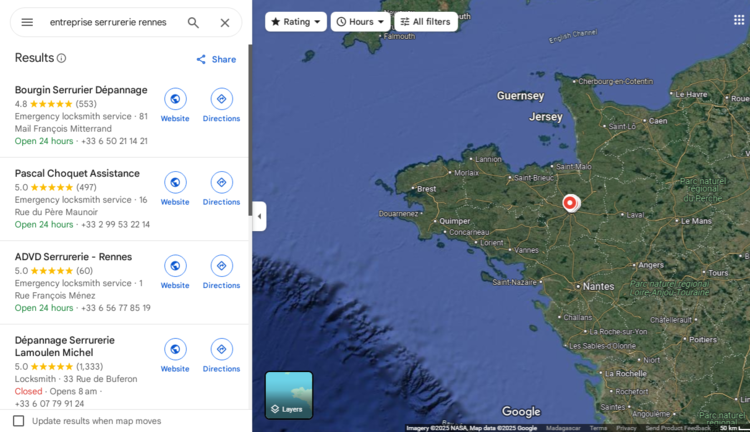Screen dimensions: 750x432
Task: Enable Update results when map moves
Action: (x=19, y=421)
